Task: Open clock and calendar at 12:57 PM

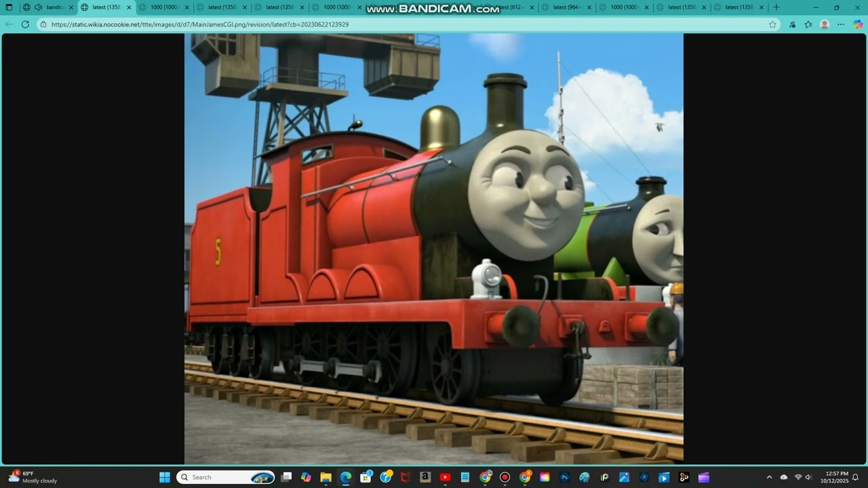Action: (834, 477)
